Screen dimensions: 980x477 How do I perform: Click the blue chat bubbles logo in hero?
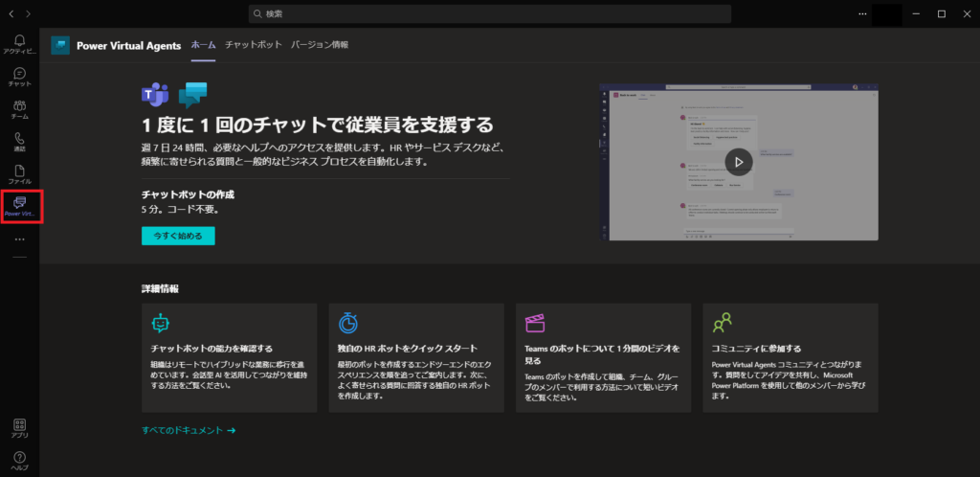(192, 95)
